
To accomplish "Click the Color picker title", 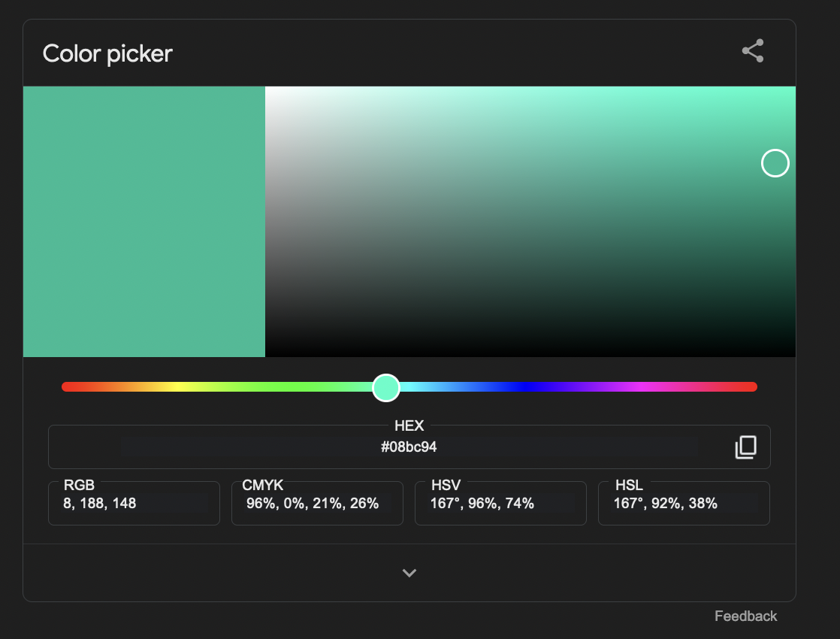I will pyautogui.click(x=107, y=54).
